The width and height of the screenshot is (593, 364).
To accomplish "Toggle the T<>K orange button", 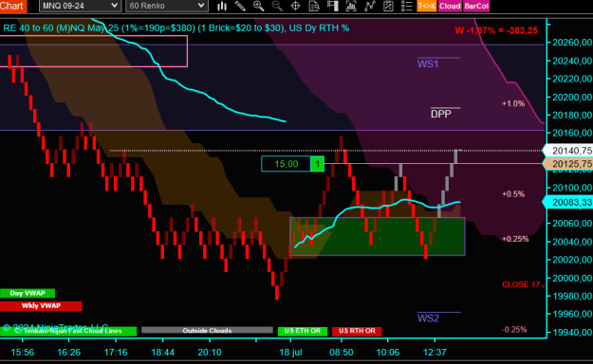I will (x=427, y=6).
